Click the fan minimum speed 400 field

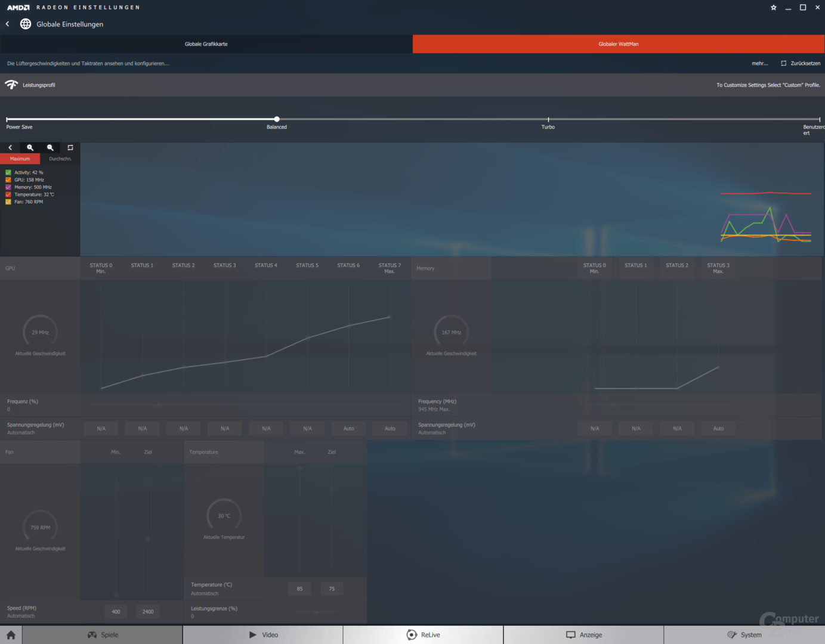[x=116, y=612]
